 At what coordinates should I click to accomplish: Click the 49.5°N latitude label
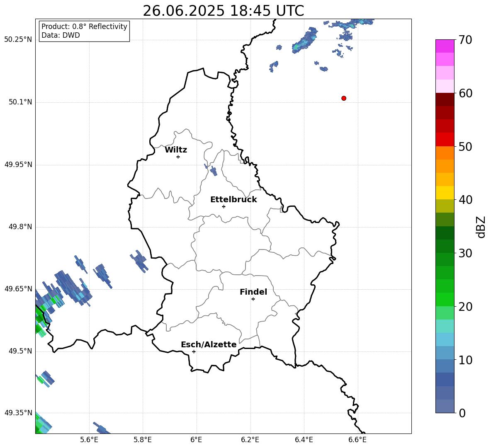pos(20,351)
